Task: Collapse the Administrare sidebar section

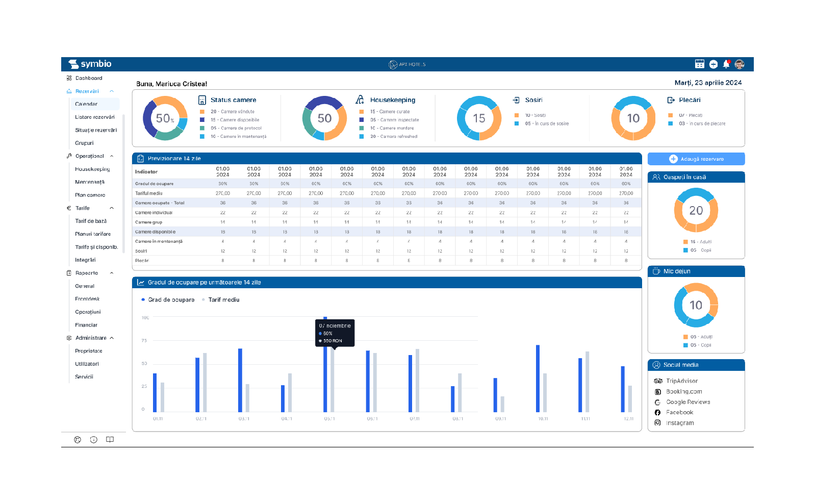Action: click(112, 338)
